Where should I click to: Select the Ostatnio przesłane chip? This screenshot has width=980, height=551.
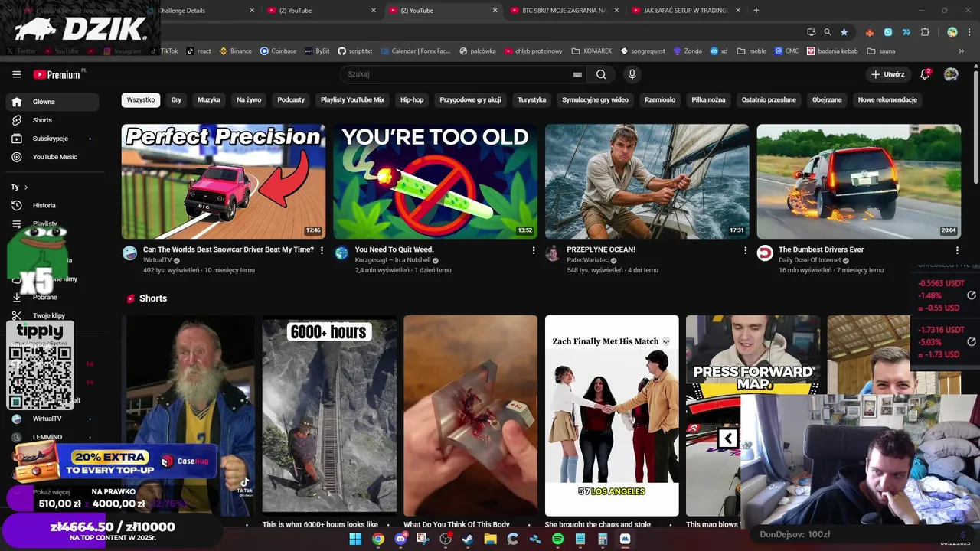(769, 99)
